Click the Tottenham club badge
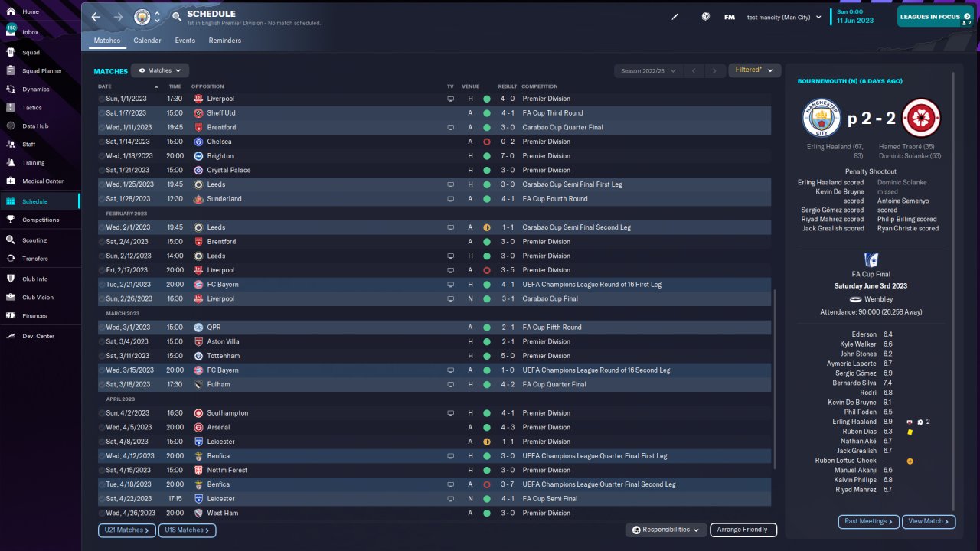This screenshot has height=551, width=980. coord(198,356)
